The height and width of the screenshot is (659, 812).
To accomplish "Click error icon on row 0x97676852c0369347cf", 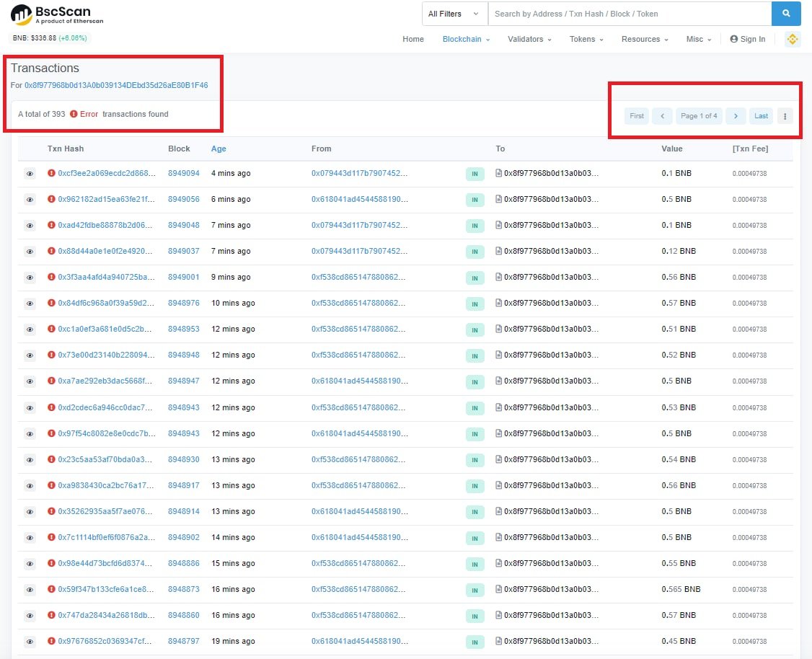I will click(51, 641).
